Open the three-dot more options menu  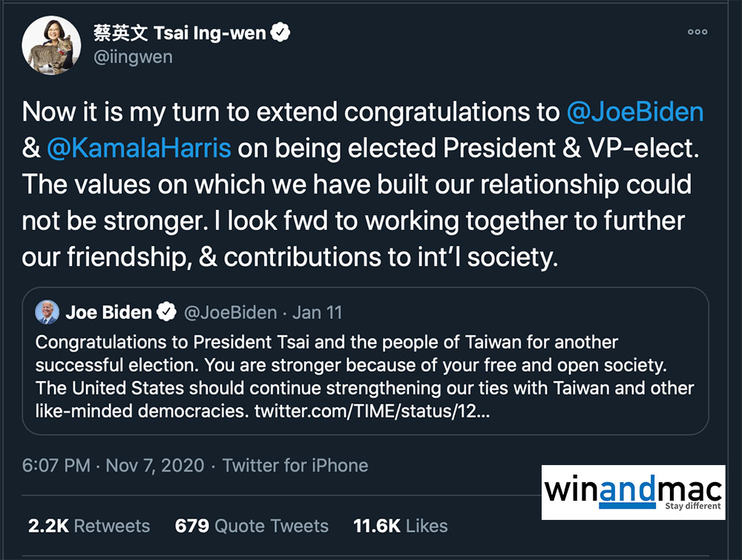pos(697,32)
